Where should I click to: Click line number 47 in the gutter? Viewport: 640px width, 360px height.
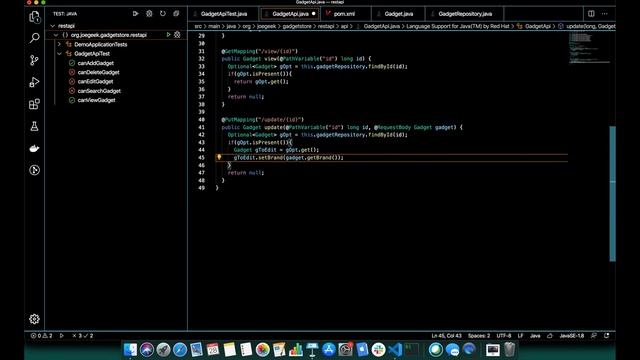[x=202, y=173]
